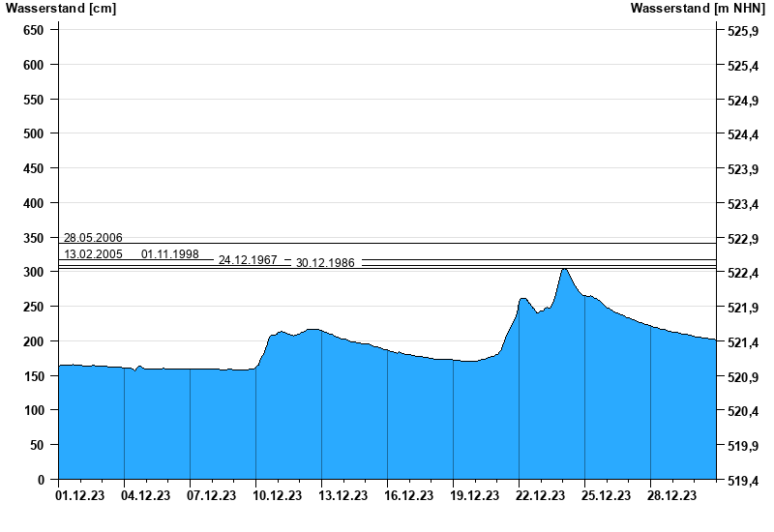Click the 22.12.23 date label
Viewport: 774px width, 532px height.
point(540,495)
